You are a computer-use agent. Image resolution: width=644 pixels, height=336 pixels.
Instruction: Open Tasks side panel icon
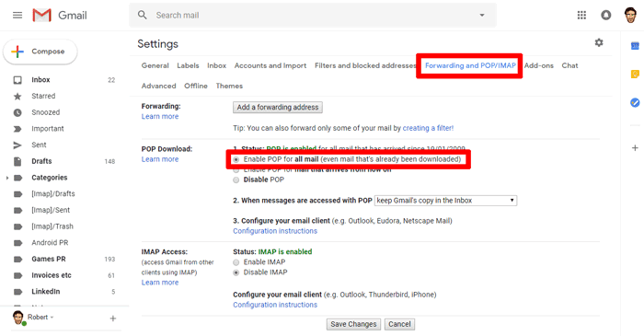pyautogui.click(x=635, y=102)
